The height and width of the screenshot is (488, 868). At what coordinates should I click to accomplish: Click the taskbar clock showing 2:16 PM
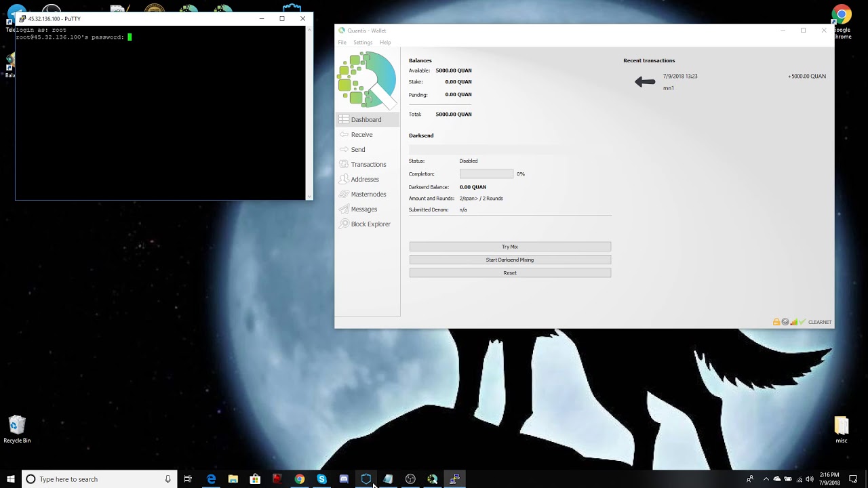coord(830,479)
